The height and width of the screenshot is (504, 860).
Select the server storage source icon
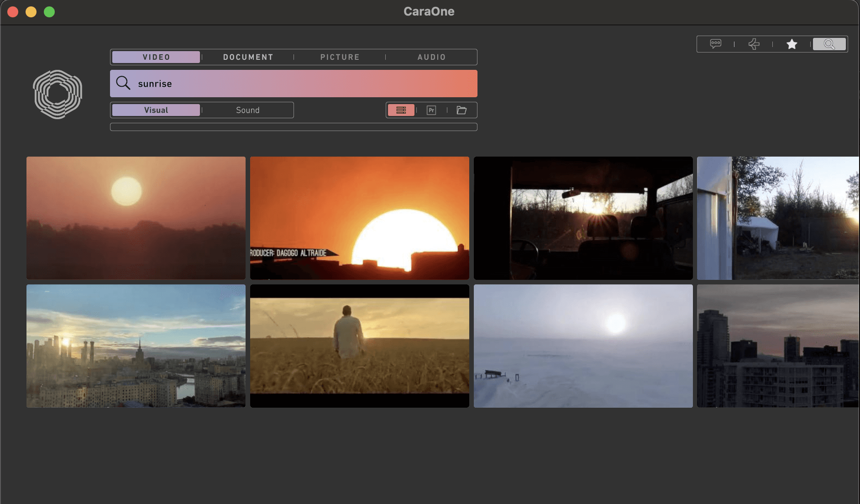coord(401,110)
